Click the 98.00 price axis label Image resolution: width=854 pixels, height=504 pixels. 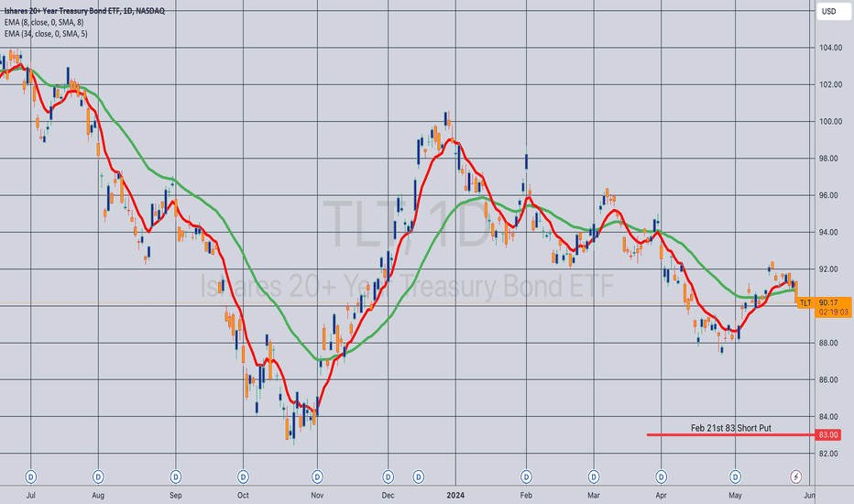[x=830, y=159]
